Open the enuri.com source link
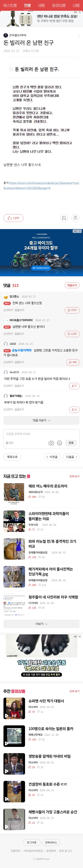 coord(41,185)
